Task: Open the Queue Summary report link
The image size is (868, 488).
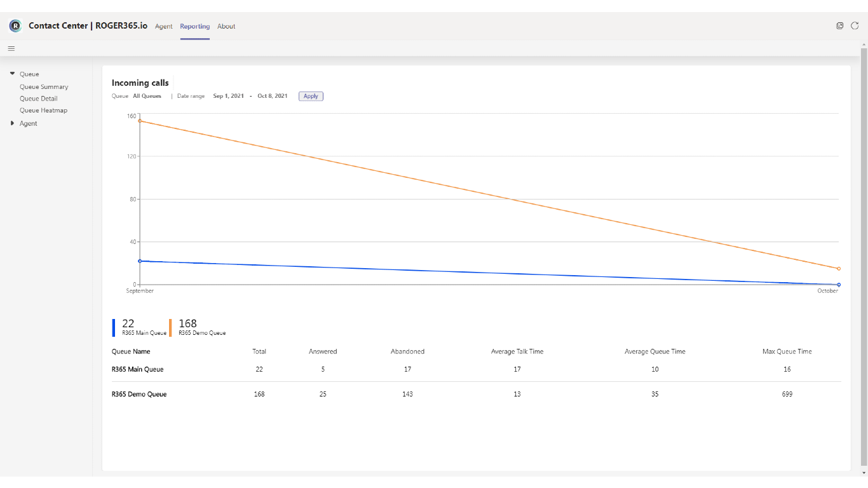Action: (x=44, y=87)
